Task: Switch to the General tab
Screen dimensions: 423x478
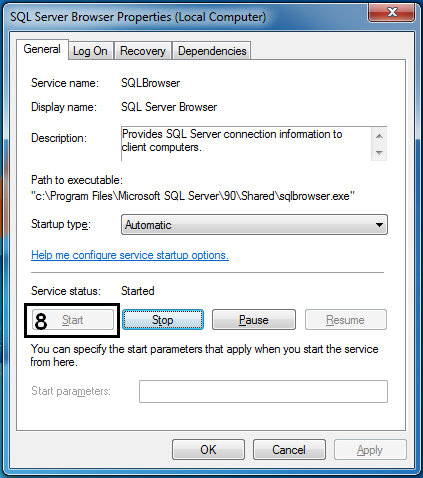Action: click(x=42, y=49)
